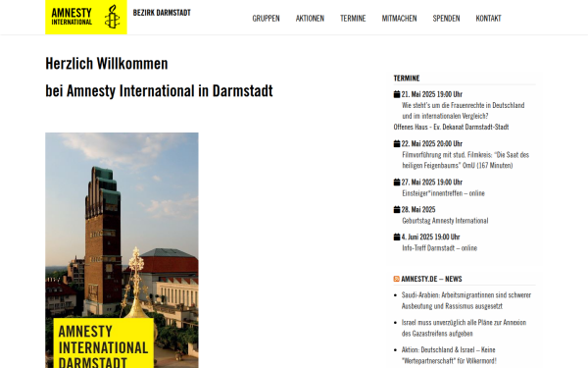
Task: Click the '28. Mai 2025' date text
Action: click(x=418, y=210)
